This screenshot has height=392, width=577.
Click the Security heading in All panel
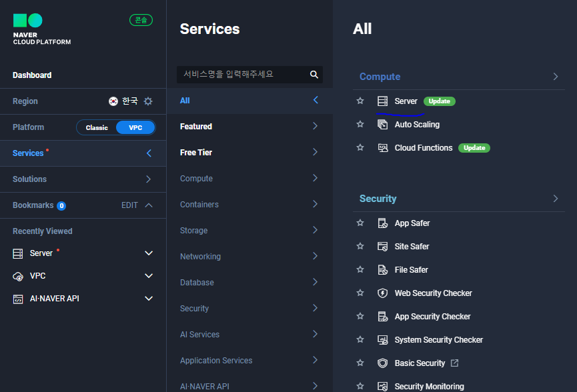click(x=378, y=199)
